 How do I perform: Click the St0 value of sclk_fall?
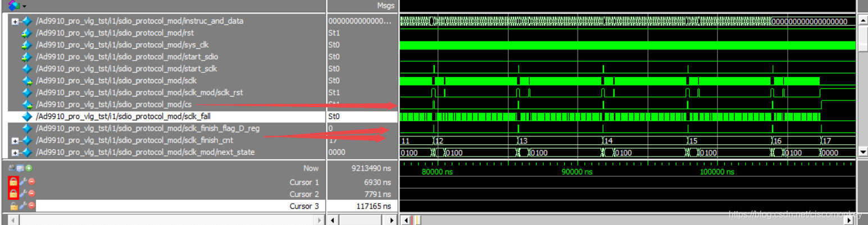tap(334, 117)
